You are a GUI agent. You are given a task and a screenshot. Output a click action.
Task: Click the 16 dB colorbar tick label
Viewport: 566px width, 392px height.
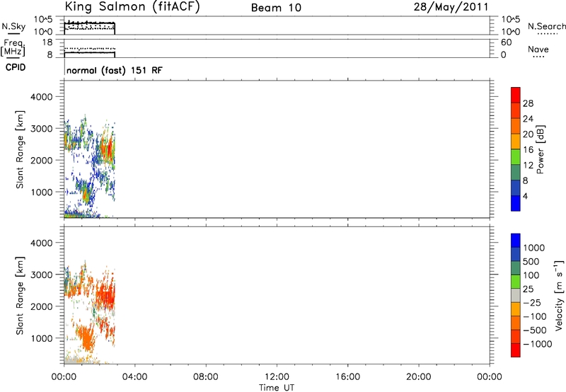pos(528,150)
